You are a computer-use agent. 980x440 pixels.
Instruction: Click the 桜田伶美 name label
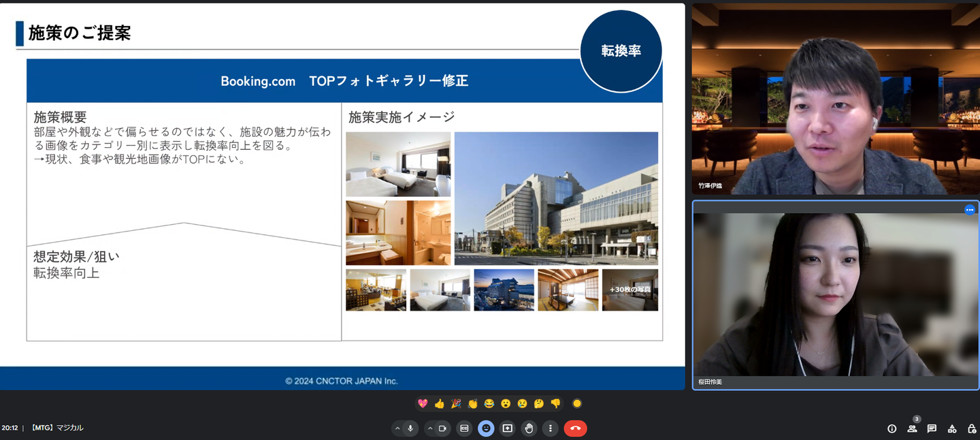click(x=710, y=382)
